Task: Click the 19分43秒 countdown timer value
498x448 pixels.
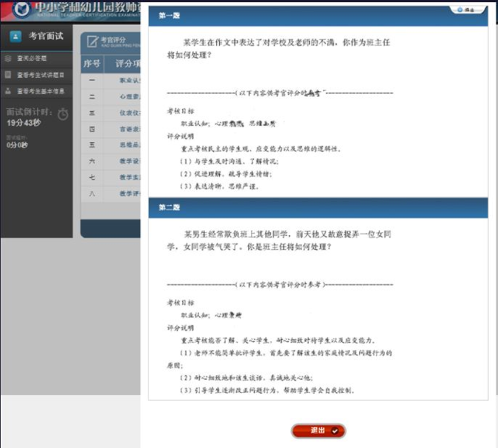Action: pos(24,123)
